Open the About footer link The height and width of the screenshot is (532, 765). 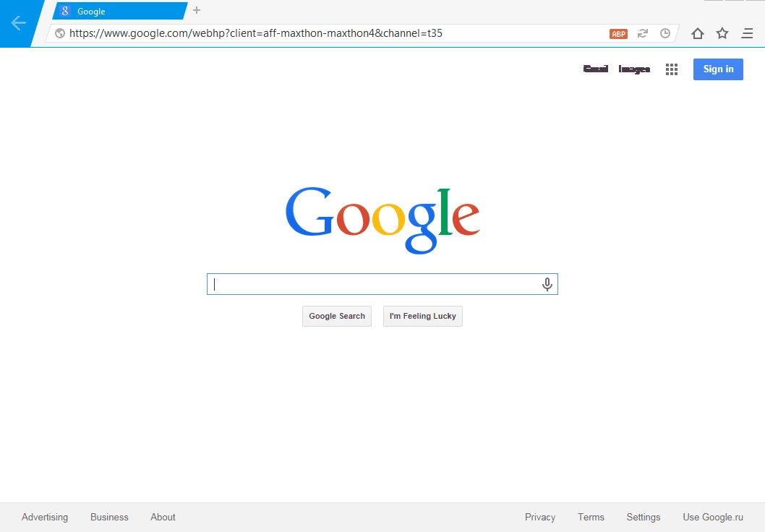[x=163, y=517]
